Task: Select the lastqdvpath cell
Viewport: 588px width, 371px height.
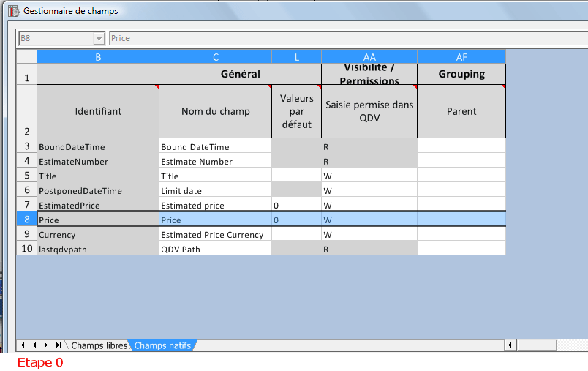Action: coord(98,249)
